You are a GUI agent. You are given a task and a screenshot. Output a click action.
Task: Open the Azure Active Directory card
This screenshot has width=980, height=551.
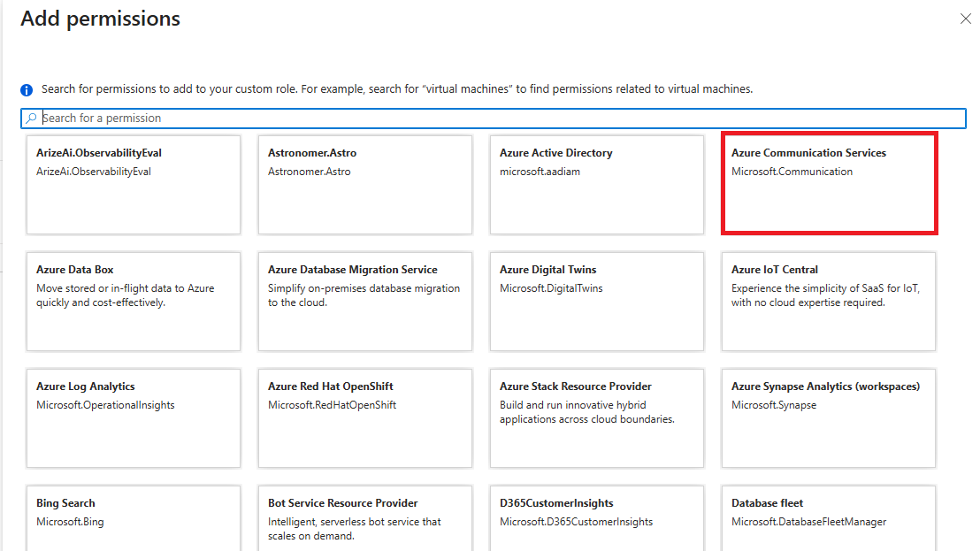pos(597,184)
